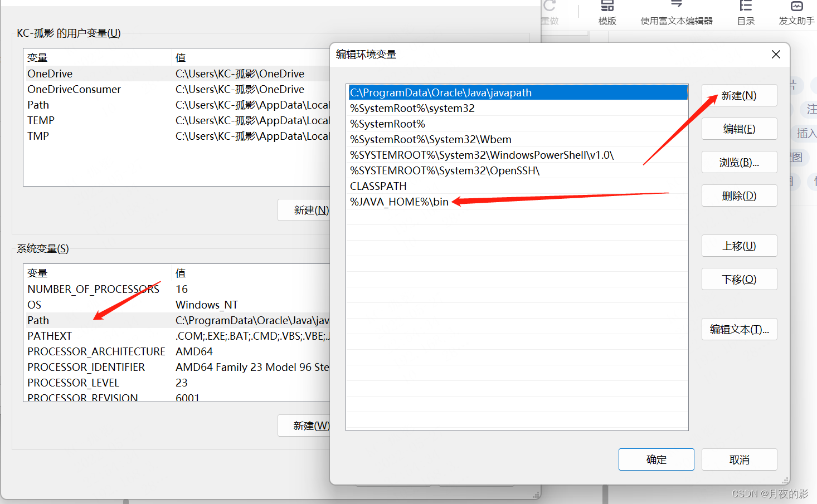Select PATHEXT system variable row
The image size is (817, 504).
point(177,336)
